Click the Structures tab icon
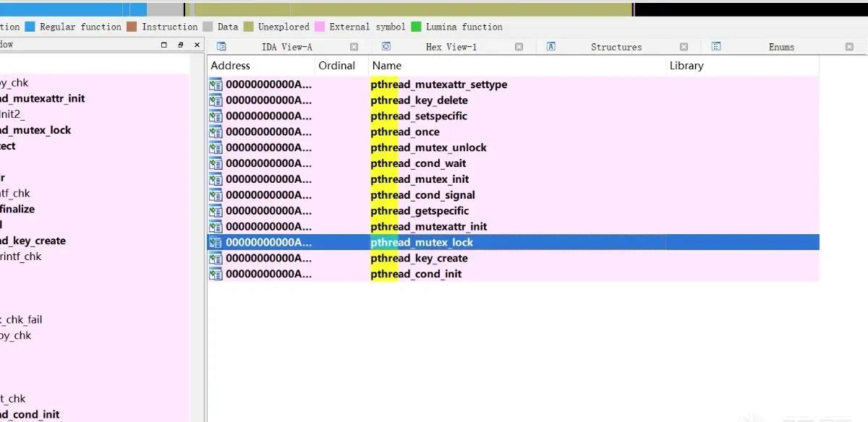Screen dimensions: 868x422 (x=551, y=47)
